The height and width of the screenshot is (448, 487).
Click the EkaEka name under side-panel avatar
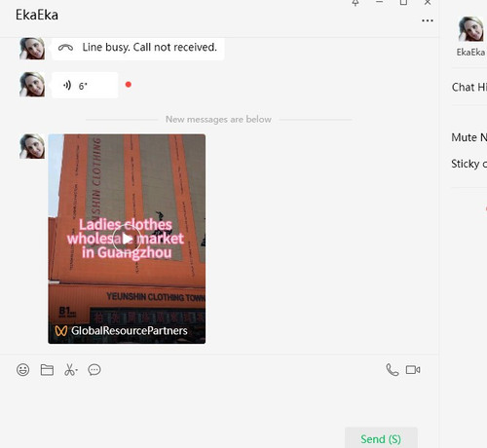tap(470, 52)
